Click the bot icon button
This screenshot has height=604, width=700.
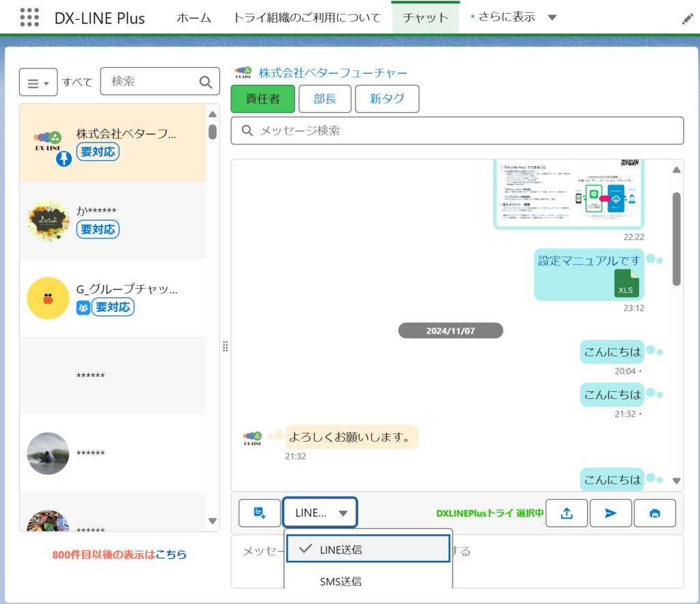click(x=655, y=513)
